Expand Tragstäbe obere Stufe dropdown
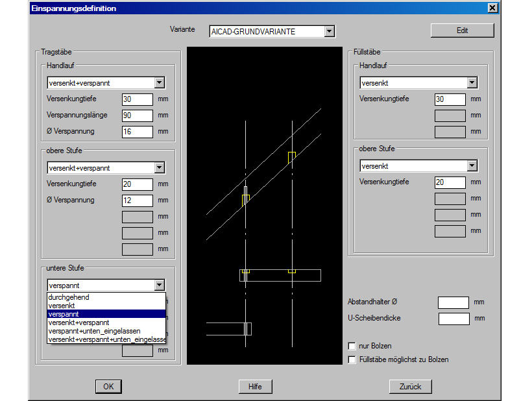Image resolution: width=532 pixels, height=401 pixels. (159, 168)
